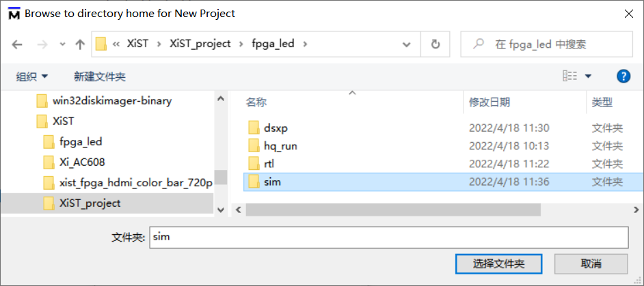Screen dimensions: 644x286
Task: Open the view options dropdown arrow
Action: [588, 76]
